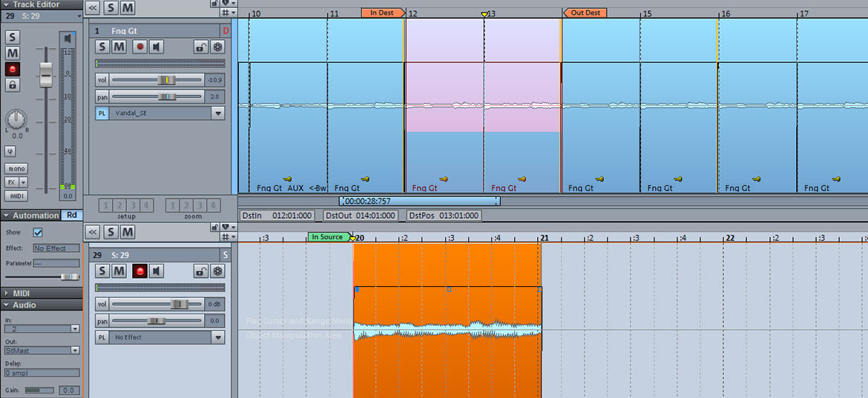Image resolution: width=868 pixels, height=398 pixels.
Task: Click the Delay field showing 0 smpl
Action: [x=42, y=373]
